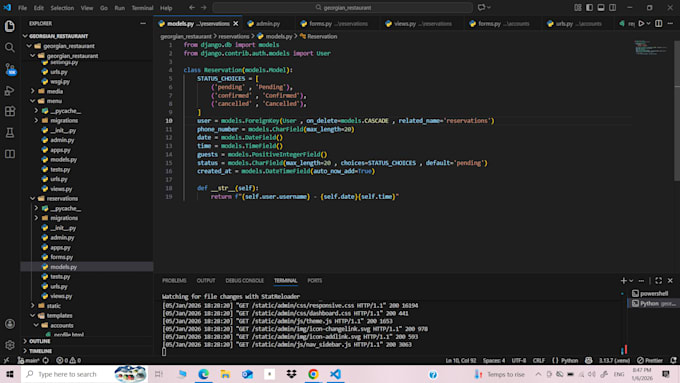680x383 pixels.
Task: Open Run and Debug view
Action: tap(10, 91)
